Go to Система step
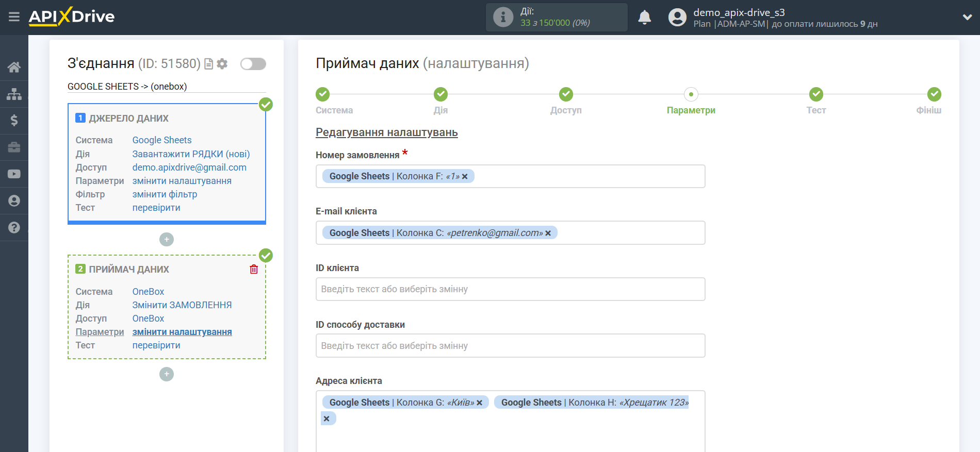Image resolution: width=980 pixels, height=452 pixels. coord(323,94)
